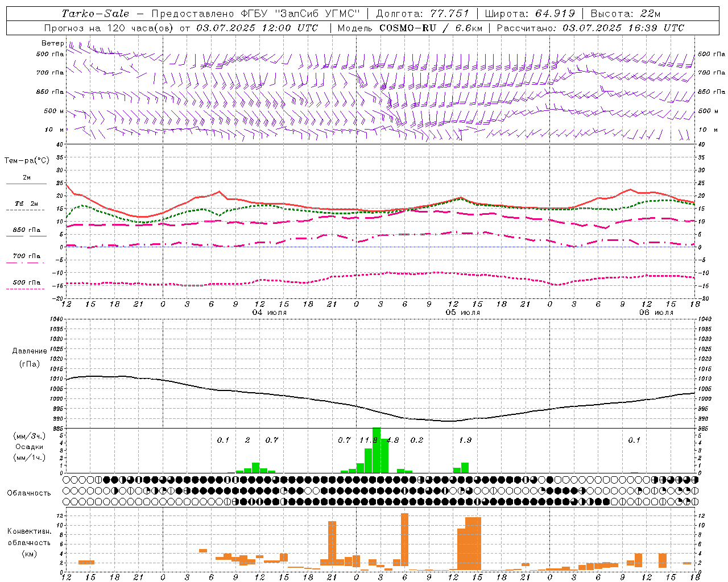
Task: Click the '06 июля' date label
Action: click(x=656, y=313)
